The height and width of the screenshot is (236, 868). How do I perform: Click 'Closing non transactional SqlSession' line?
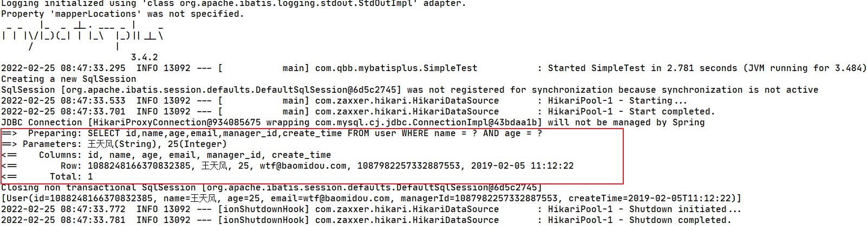(271, 188)
